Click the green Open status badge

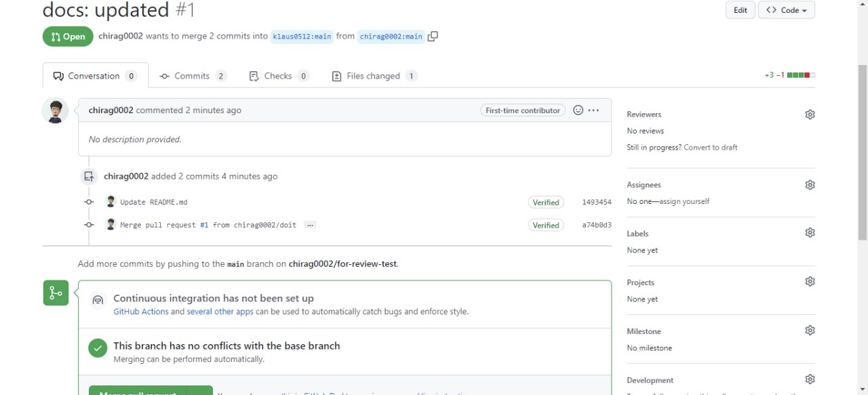pyautogui.click(x=68, y=37)
